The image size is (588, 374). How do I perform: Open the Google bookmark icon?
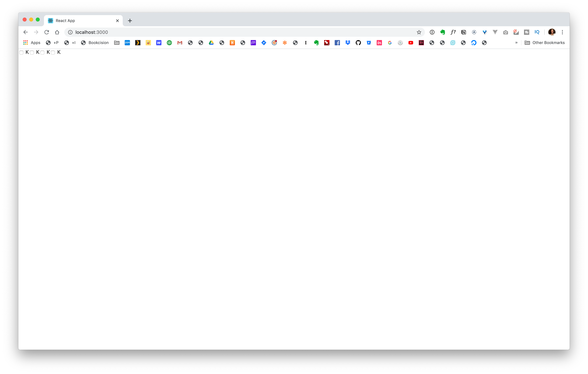pos(389,43)
